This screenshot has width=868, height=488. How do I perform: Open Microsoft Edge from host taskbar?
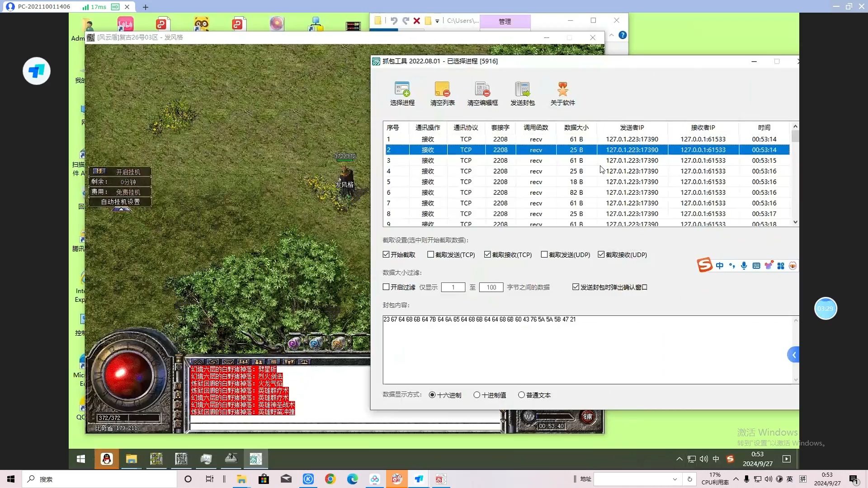[x=353, y=479]
